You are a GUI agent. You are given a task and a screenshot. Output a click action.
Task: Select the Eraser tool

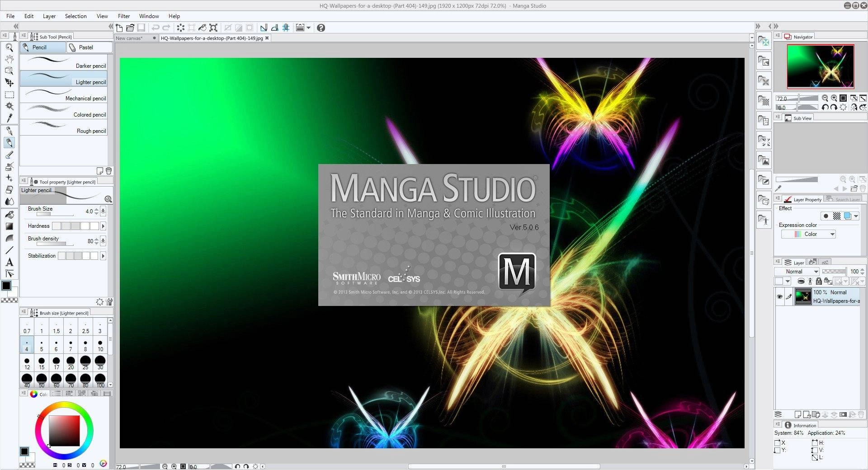click(9, 189)
